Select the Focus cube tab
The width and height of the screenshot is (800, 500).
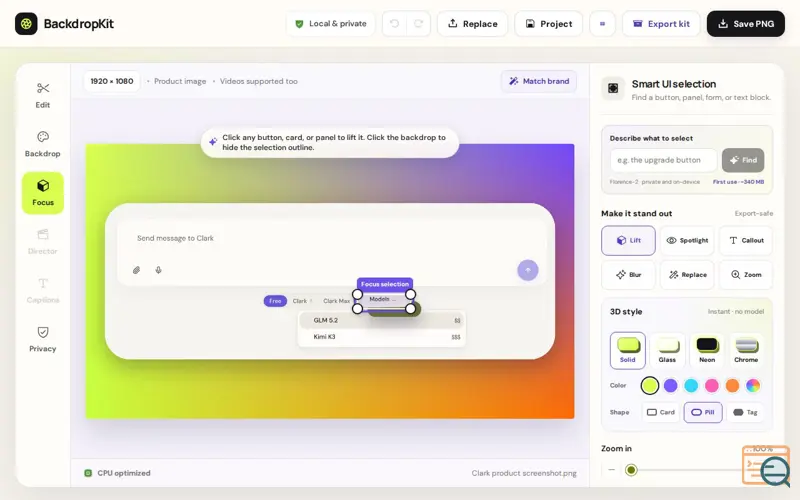point(43,193)
